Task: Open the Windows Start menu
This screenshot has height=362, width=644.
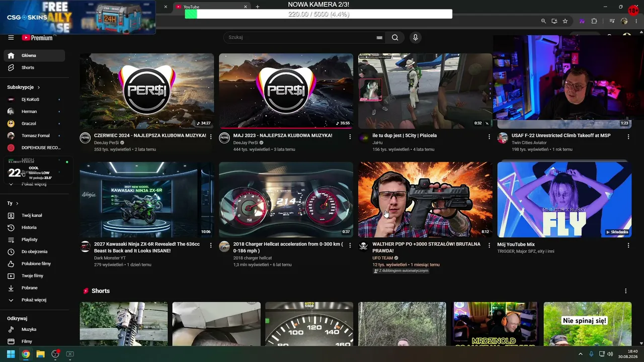Action: tap(11, 354)
